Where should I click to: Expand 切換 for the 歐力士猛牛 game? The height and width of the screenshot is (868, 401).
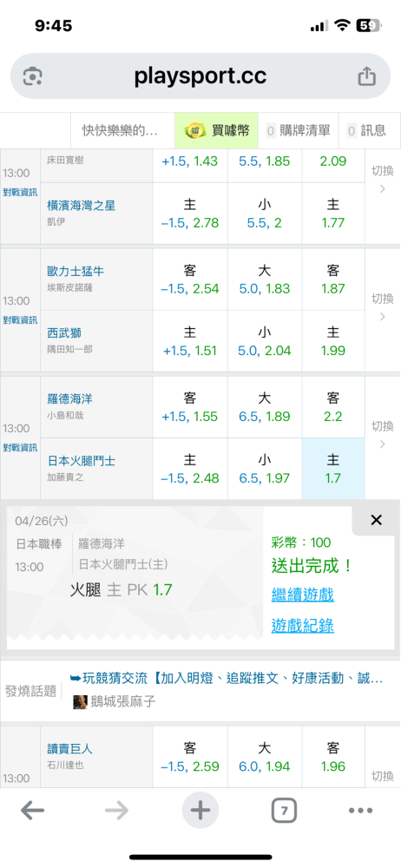(x=383, y=307)
